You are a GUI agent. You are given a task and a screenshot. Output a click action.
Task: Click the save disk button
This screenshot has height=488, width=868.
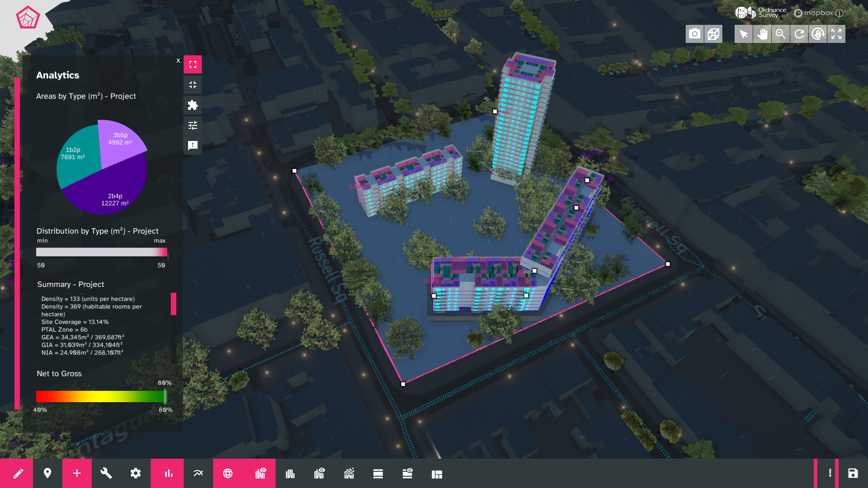point(853,473)
